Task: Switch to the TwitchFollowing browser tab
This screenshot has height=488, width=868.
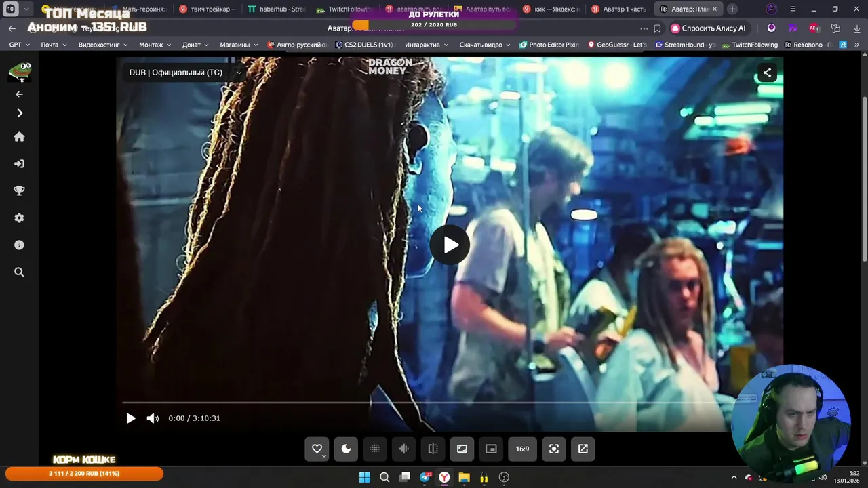Action: pos(344,9)
